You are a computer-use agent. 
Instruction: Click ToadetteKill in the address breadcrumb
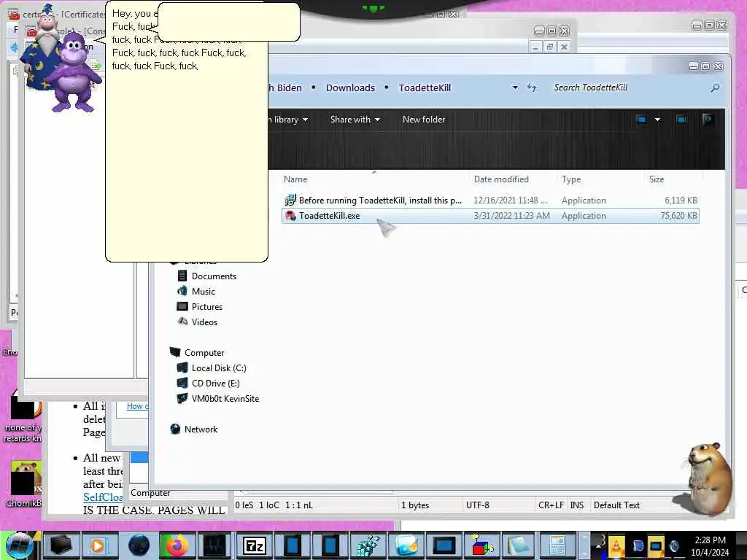(425, 88)
